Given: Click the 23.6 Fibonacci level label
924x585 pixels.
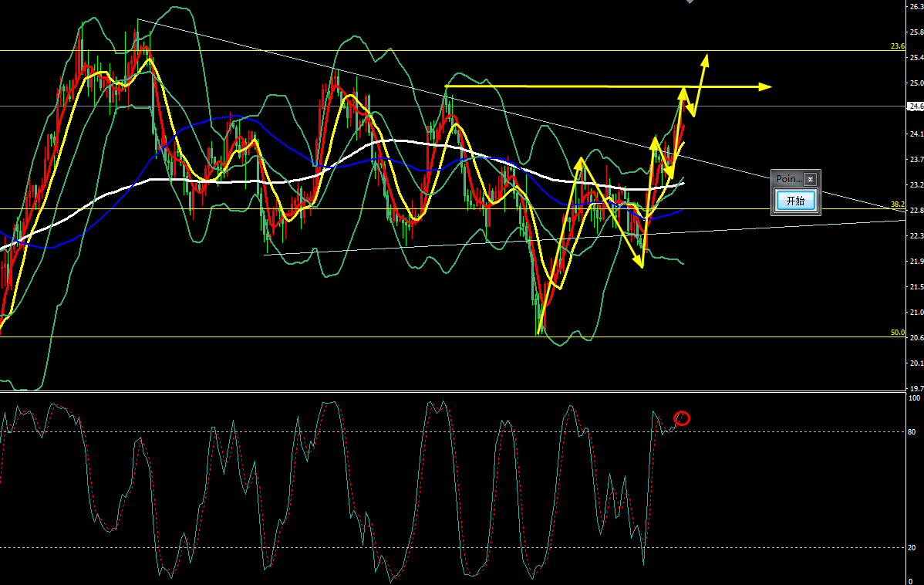Looking at the screenshot, I should [x=897, y=46].
